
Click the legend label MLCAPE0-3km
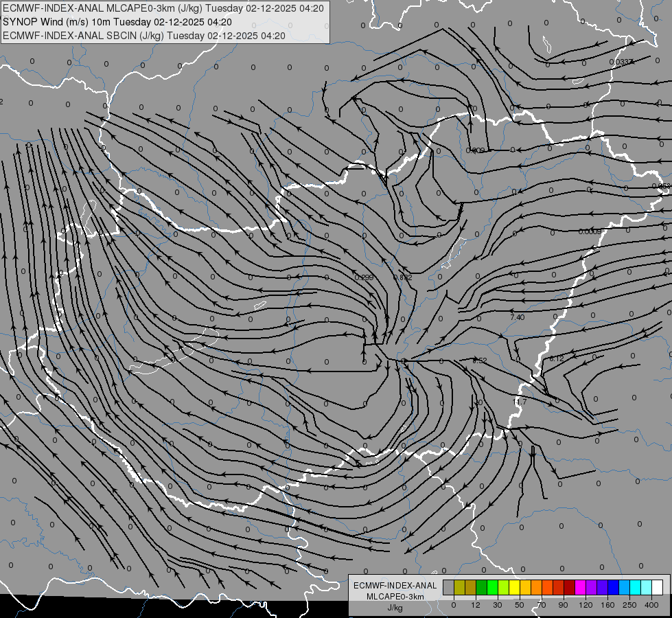point(395,597)
